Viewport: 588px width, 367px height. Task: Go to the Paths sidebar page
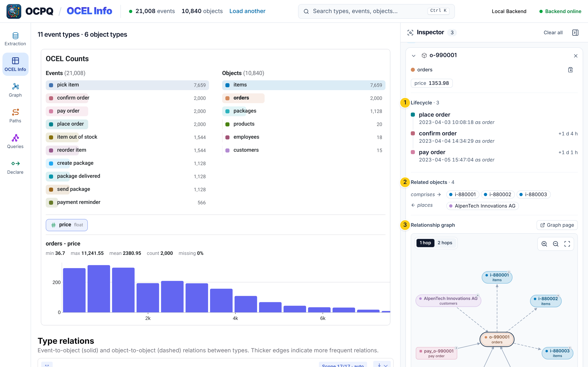[15, 116]
